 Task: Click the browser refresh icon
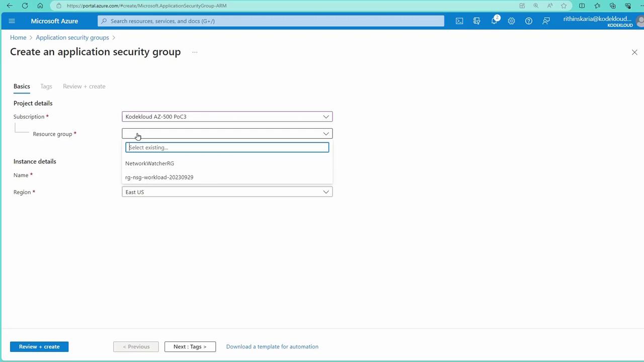(x=25, y=6)
